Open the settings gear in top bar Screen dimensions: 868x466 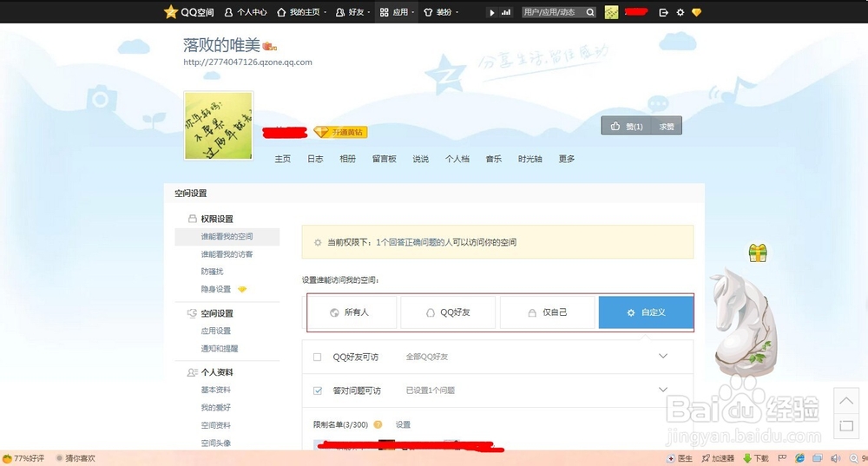click(681, 12)
